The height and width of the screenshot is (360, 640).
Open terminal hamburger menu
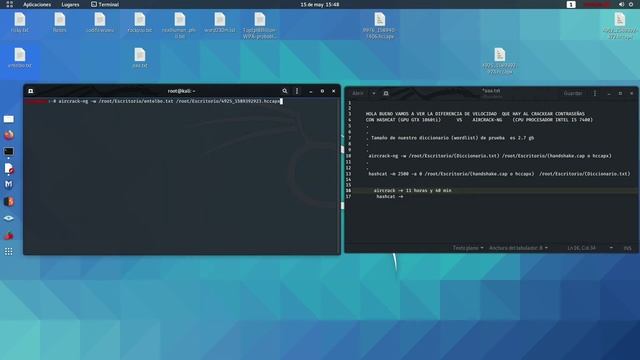point(297,91)
